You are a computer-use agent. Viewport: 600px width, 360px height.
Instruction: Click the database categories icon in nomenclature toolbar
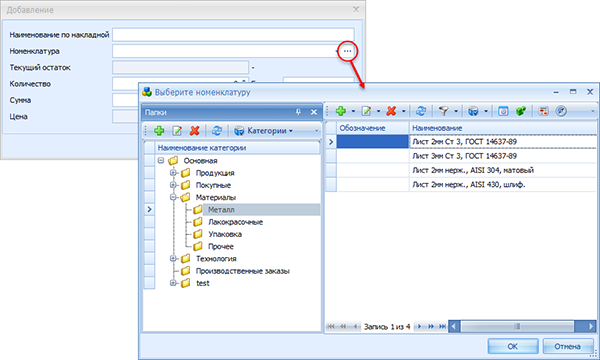click(x=473, y=111)
